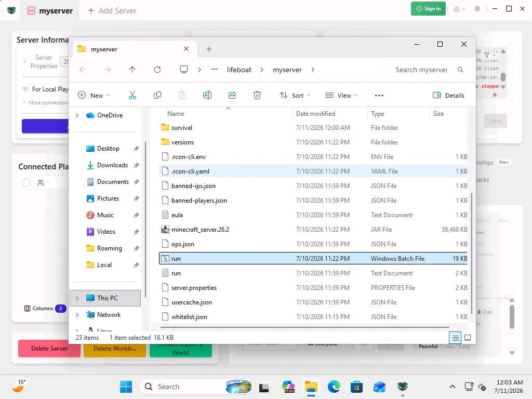Open Downloads in navigation pane
The height and width of the screenshot is (399, 532).
[x=112, y=165]
